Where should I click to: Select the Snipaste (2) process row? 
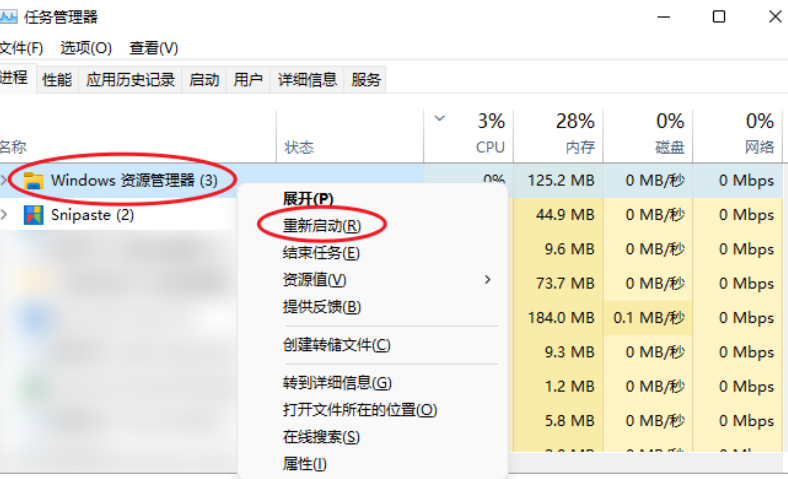click(x=118, y=215)
